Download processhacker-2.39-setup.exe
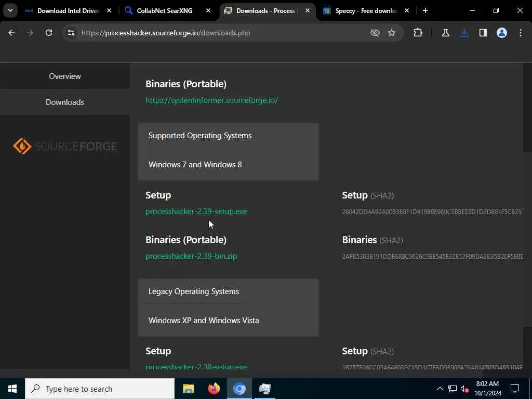Viewport: 532px width, 399px height. click(x=196, y=211)
